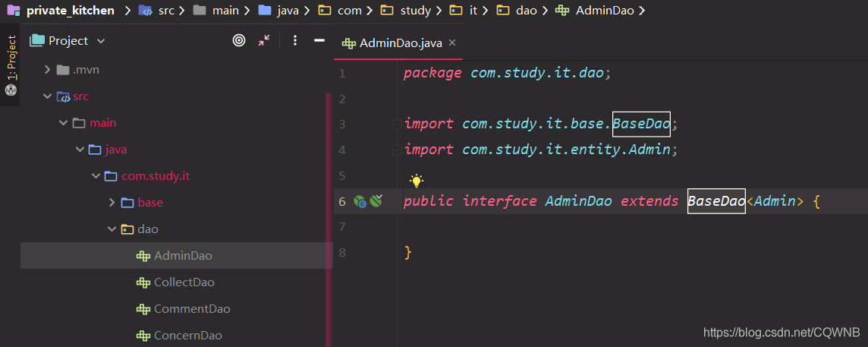
Task: Click the locate-in-project target icon
Action: pos(238,40)
